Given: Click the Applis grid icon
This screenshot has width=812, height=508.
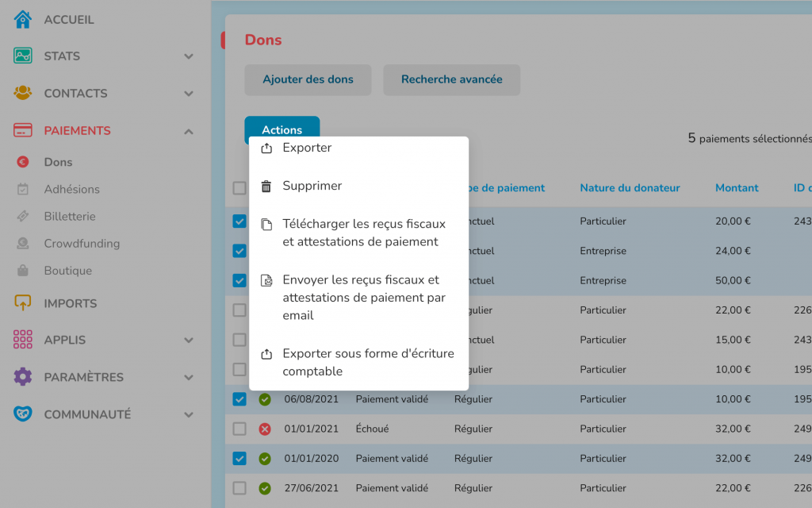Looking at the screenshot, I should (23, 340).
